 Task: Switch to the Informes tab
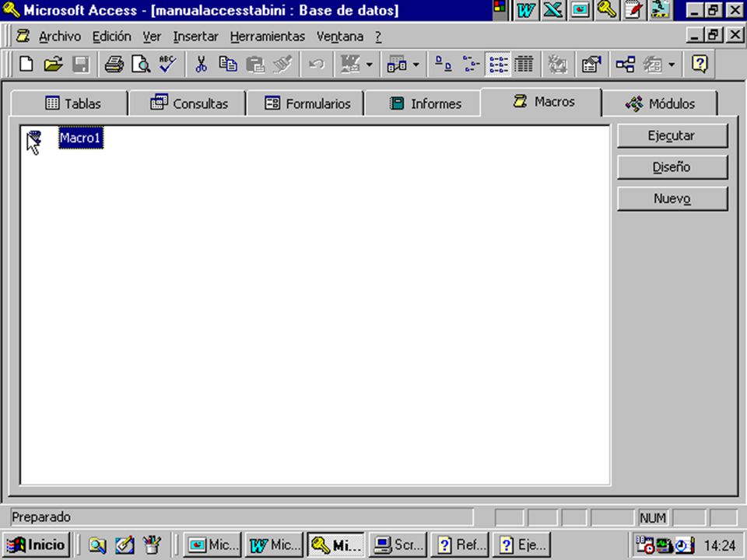pos(423,103)
